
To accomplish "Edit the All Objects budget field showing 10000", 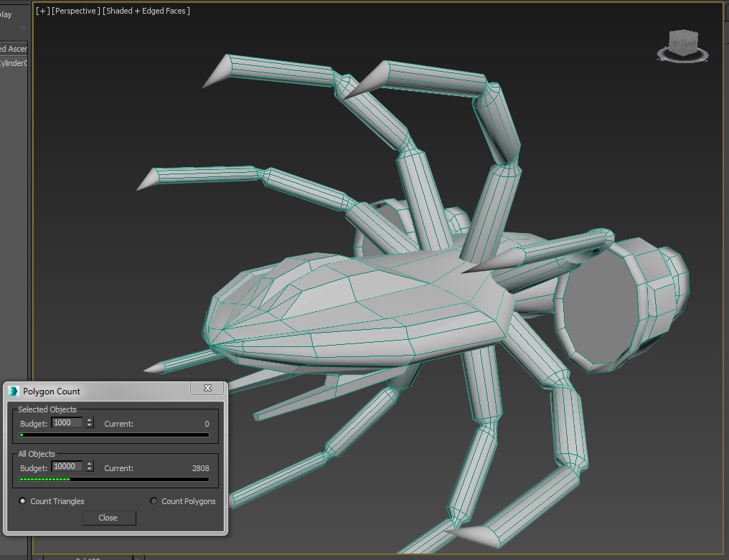I will pos(67,466).
